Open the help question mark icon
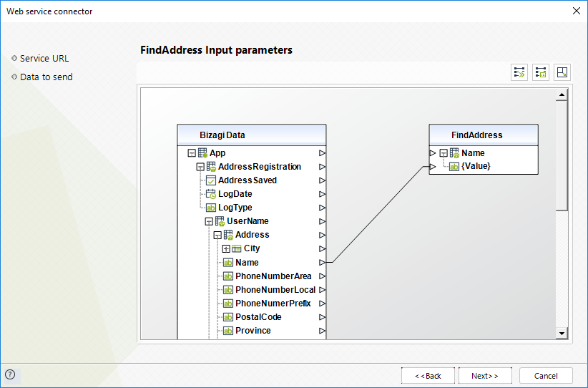Viewport: 588px width, 388px height. 10,374
